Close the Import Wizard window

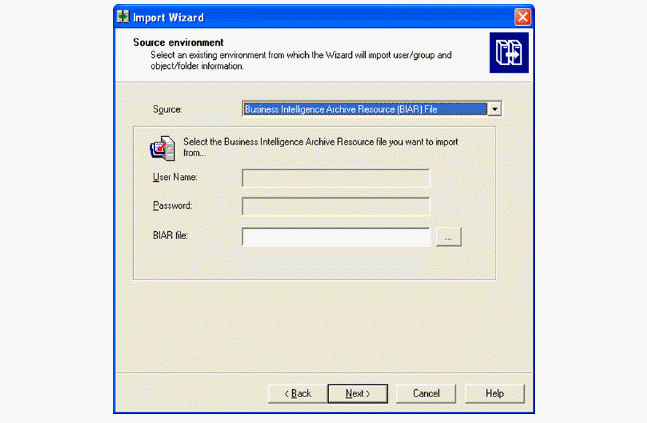522,17
